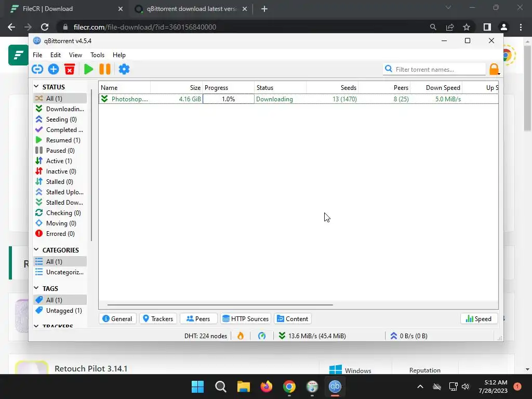Open the Speed graph tab
The width and height of the screenshot is (532, 399).
pos(478,318)
